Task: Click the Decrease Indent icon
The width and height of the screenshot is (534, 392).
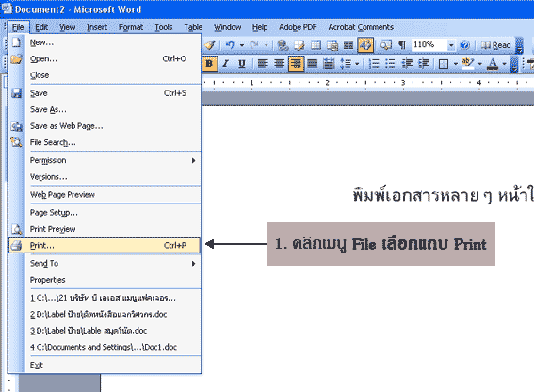Action: click(407, 63)
